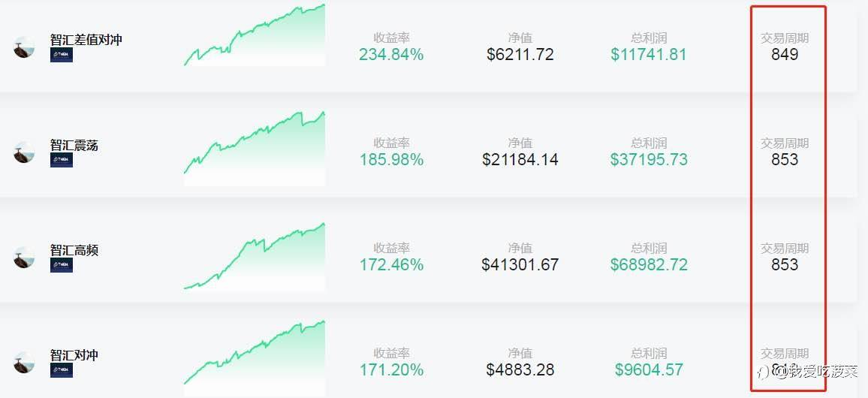Click broker badge under 智汇差值对冲
Screen dimensions: 868x398
[62, 55]
